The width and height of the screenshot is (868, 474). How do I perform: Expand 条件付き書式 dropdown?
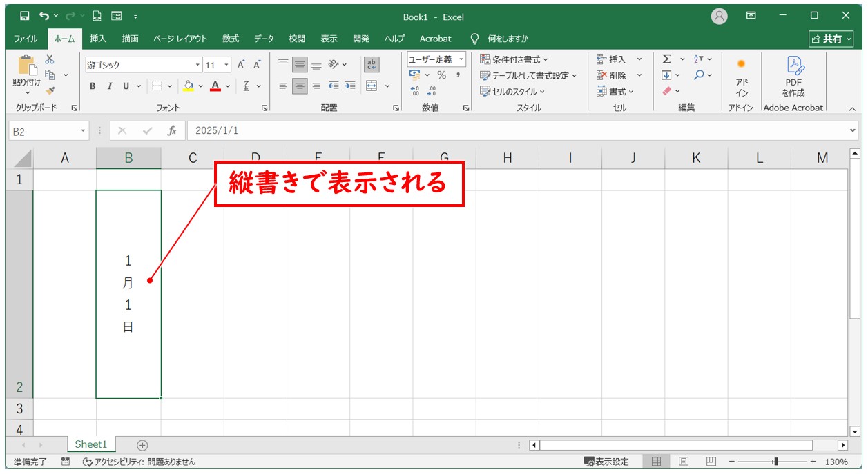[x=514, y=59]
